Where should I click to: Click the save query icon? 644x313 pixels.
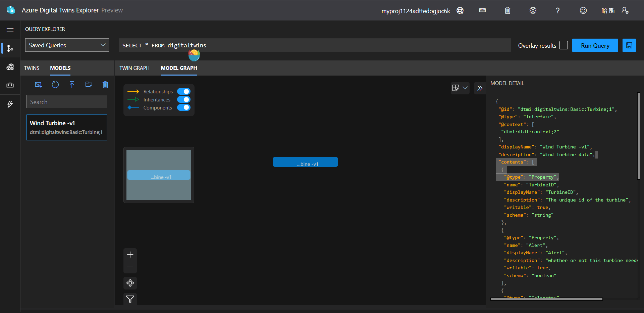[629, 46]
